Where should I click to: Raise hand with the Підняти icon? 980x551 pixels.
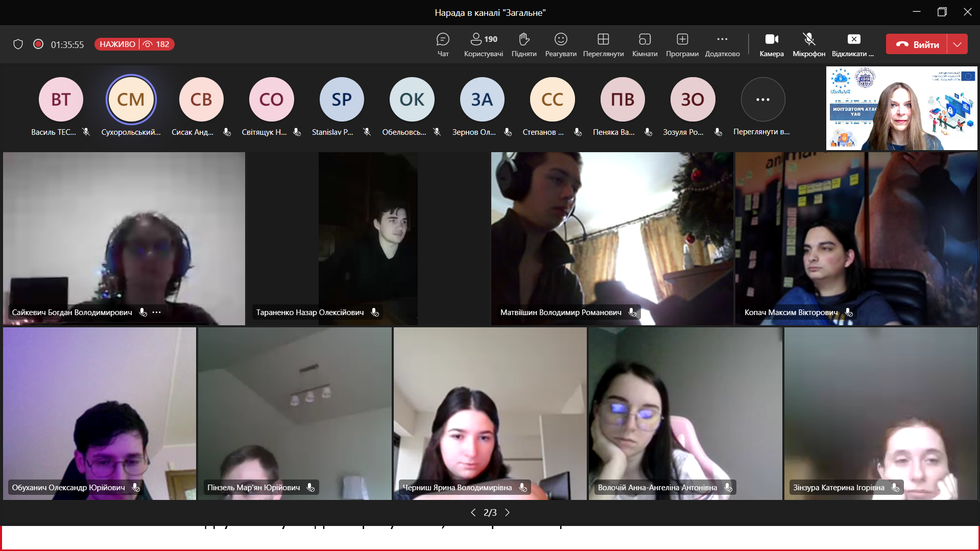tap(524, 44)
